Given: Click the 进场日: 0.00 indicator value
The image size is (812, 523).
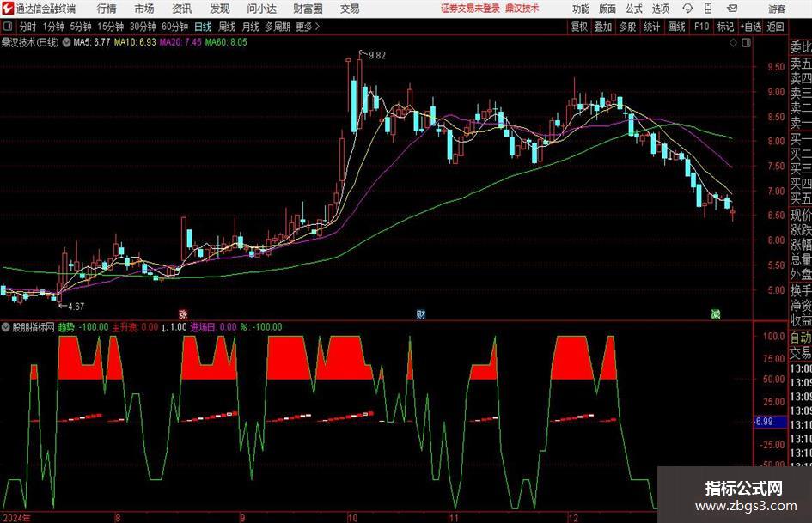Looking at the screenshot, I should (213, 327).
